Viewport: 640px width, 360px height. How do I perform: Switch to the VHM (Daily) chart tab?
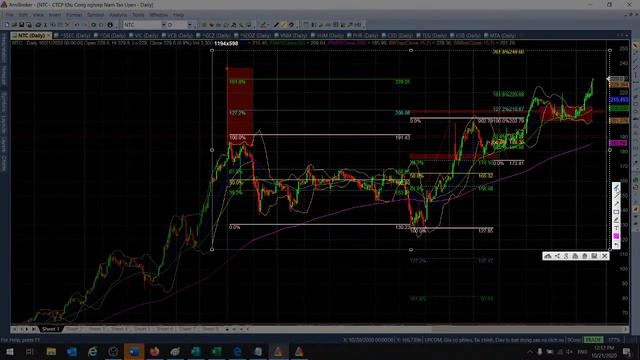coord(329,36)
